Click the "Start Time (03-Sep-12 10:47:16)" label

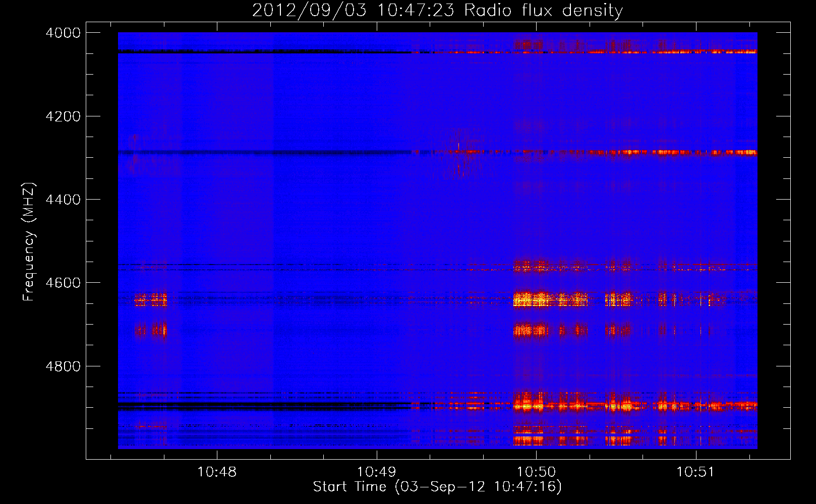[437, 487]
